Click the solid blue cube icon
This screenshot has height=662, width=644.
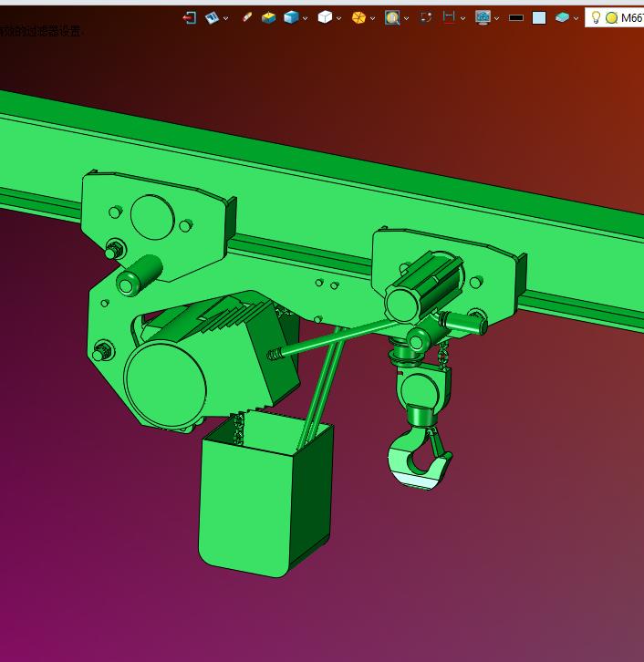(x=291, y=17)
